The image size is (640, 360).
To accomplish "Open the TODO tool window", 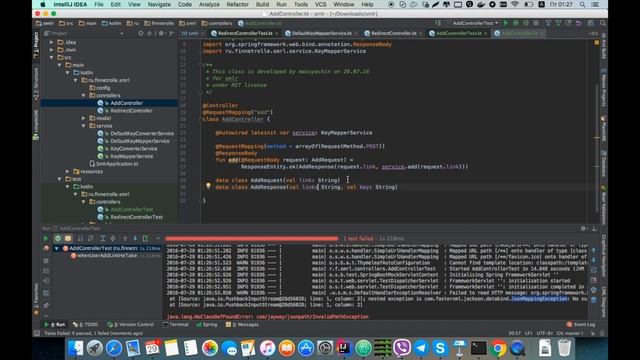I will click(x=86, y=325).
